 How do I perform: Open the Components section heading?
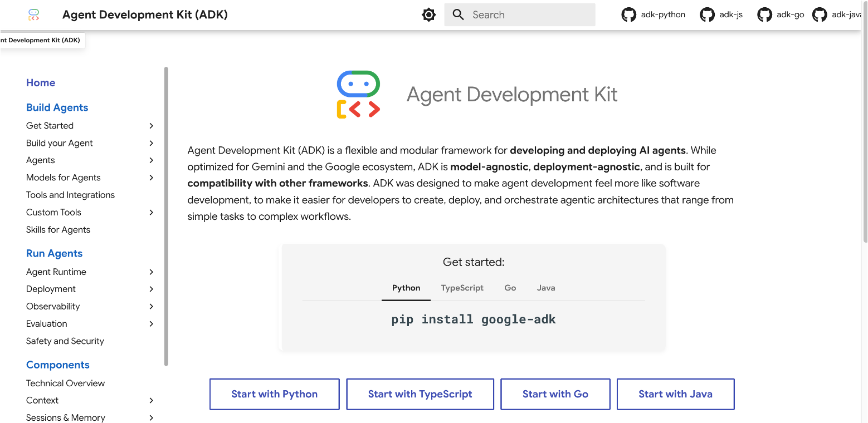pos(58,365)
